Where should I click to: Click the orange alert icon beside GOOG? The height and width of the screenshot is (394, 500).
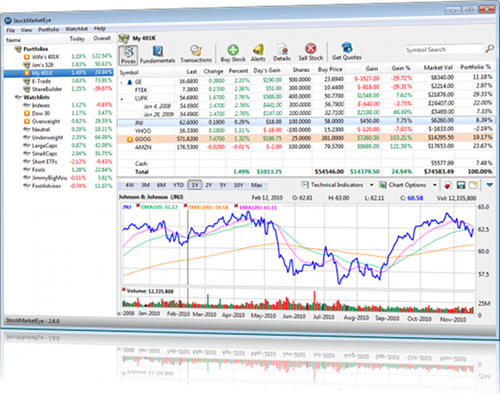click(x=130, y=139)
